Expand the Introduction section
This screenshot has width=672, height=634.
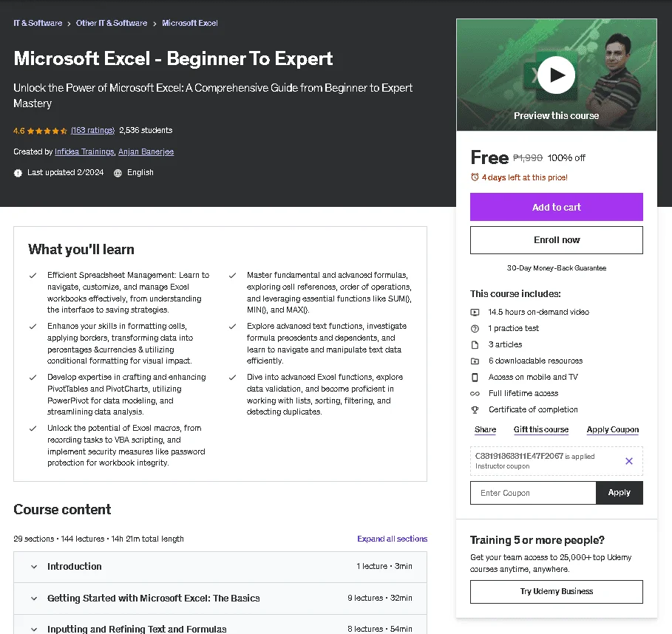tap(220, 567)
